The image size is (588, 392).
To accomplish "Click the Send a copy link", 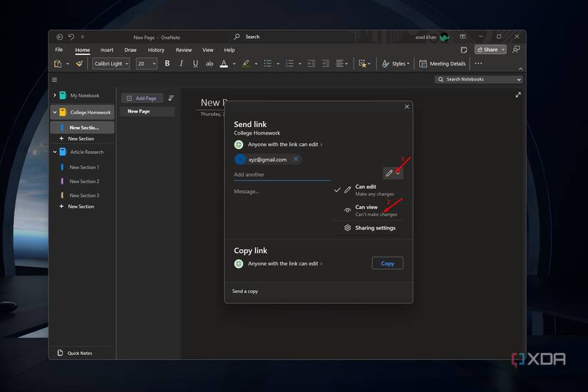I will (x=245, y=292).
